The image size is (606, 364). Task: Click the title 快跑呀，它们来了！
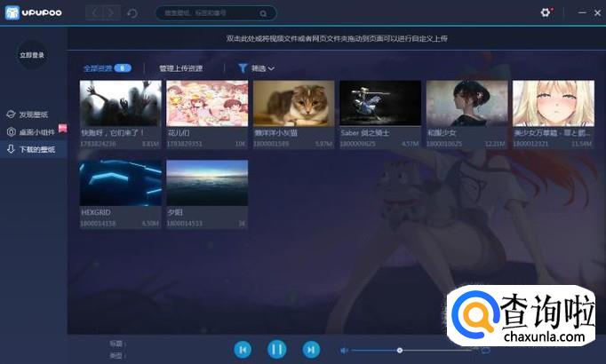pyautogui.click(x=113, y=133)
